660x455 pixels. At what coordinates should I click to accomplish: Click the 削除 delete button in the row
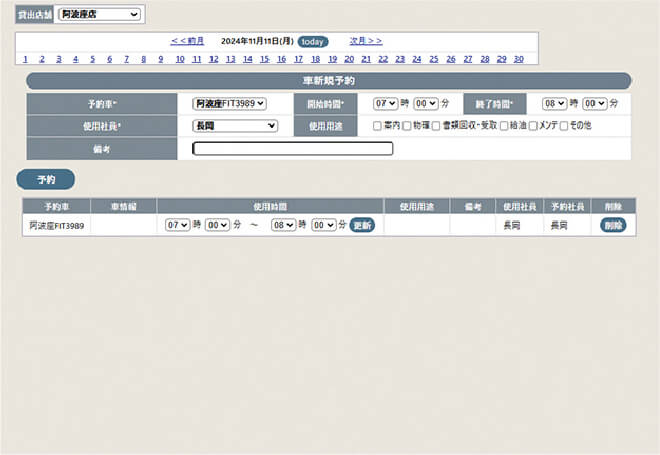click(x=613, y=225)
